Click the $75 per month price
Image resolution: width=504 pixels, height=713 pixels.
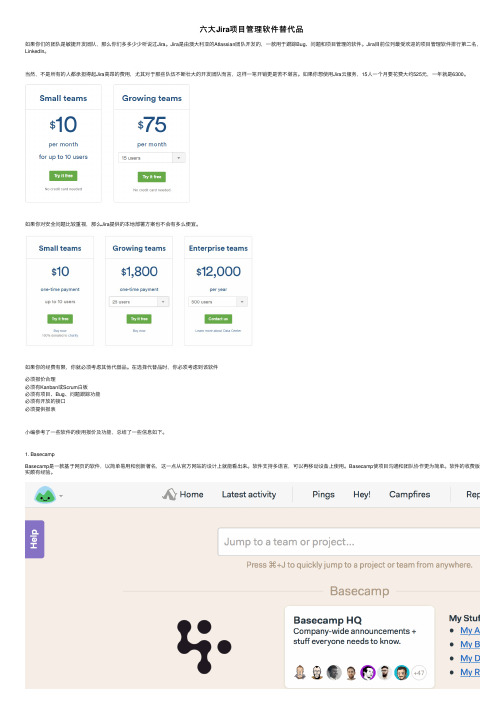[x=152, y=125]
